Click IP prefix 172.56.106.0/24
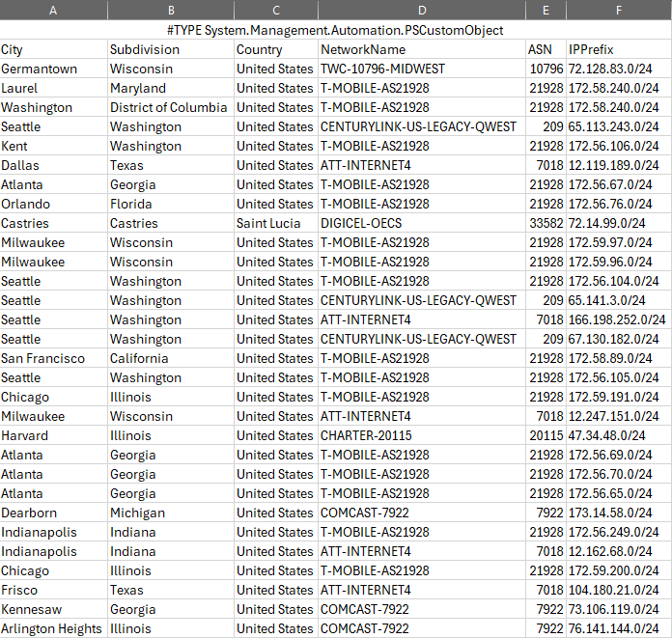 tap(619, 146)
